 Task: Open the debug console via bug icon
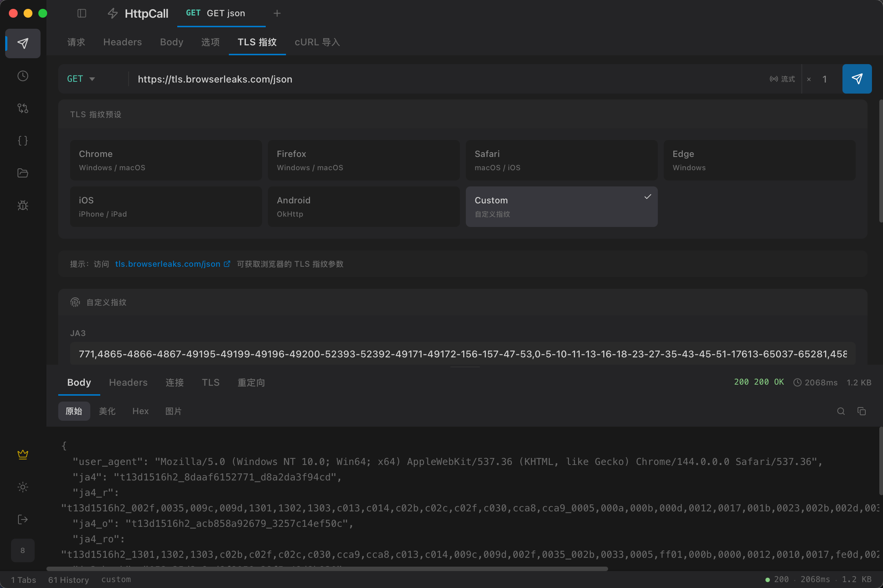click(x=22, y=205)
